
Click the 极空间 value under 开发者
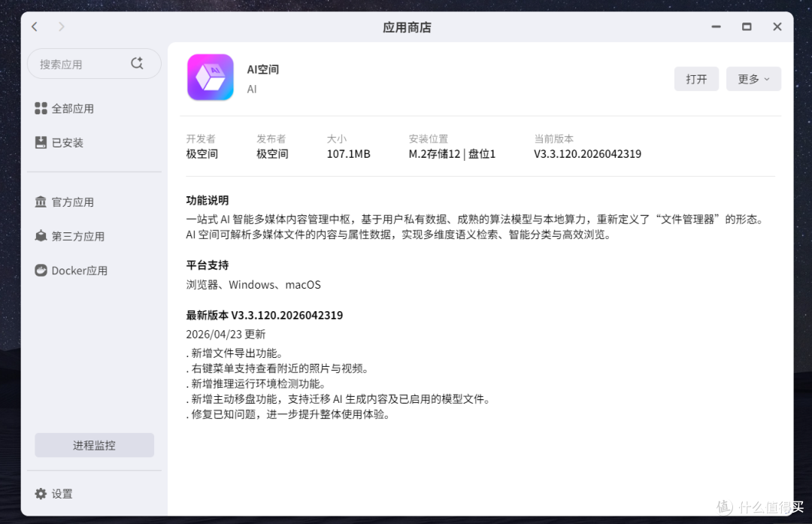tap(202, 154)
